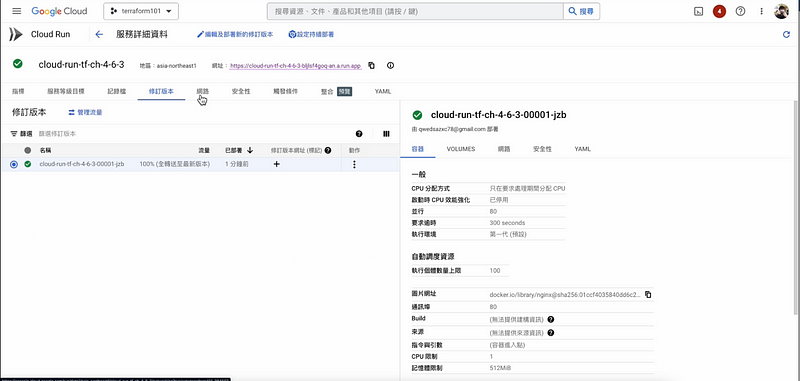
Task: Click the 名稱 column header
Action: click(45, 150)
